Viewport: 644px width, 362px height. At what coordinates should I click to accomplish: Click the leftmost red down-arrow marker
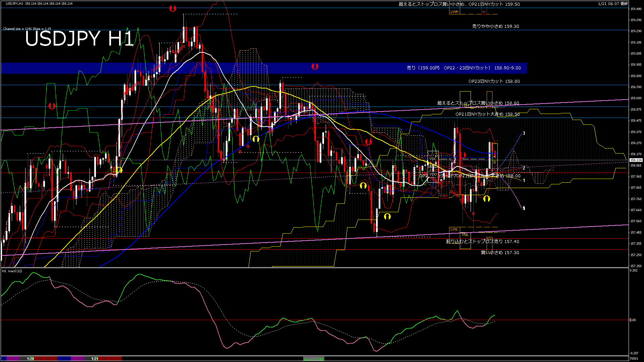point(52,106)
